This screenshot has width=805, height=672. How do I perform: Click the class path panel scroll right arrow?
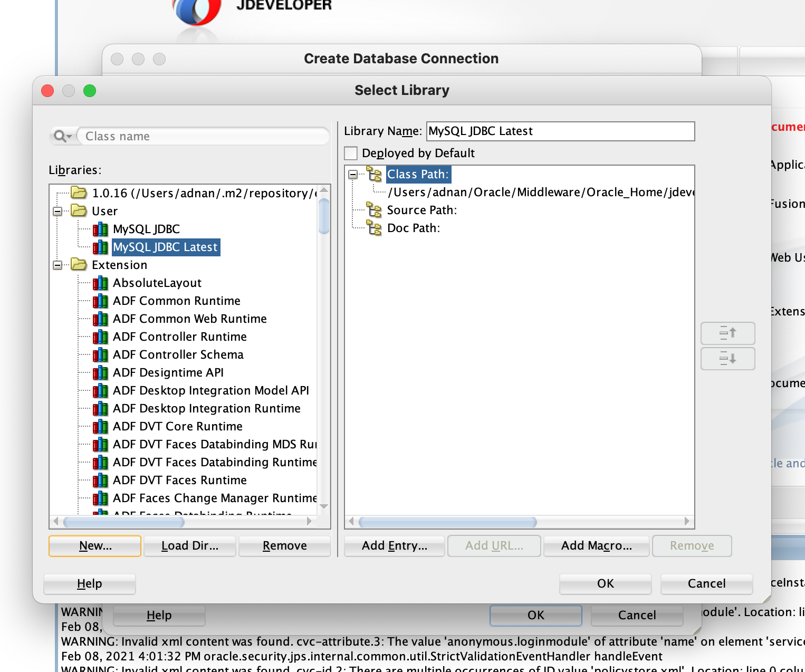coord(687,522)
